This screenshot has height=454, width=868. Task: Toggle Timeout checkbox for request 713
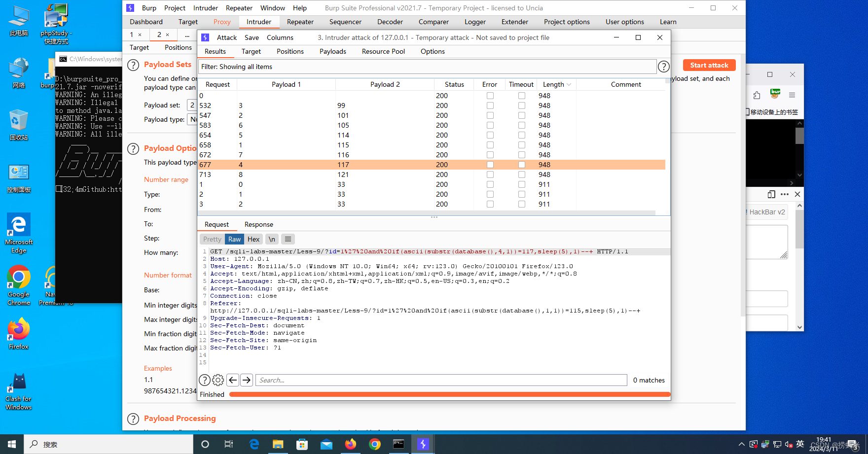click(522, 175)
